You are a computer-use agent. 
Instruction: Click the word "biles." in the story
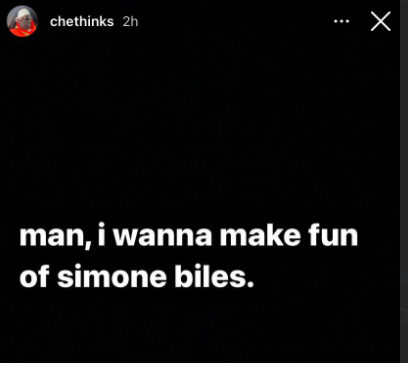[x=214, y=276]
